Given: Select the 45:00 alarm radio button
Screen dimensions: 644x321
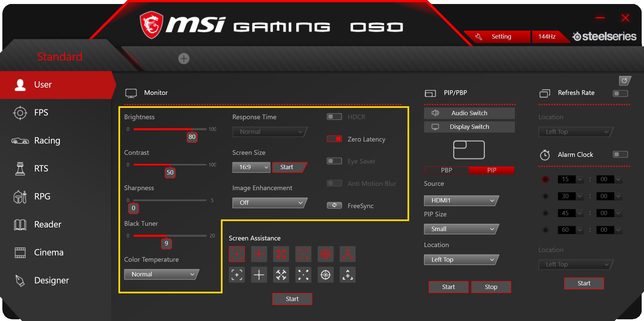Looking at the screenshot, I should point(546,213).
